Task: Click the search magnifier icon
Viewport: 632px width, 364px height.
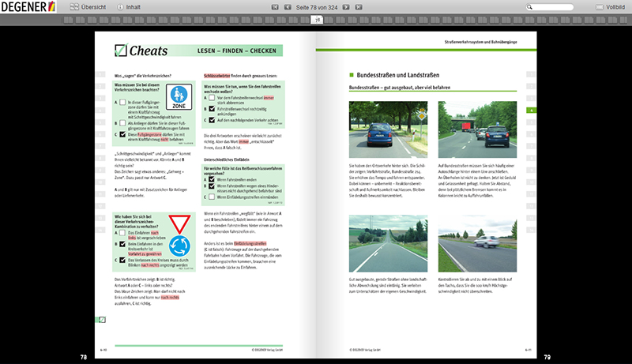Action: tap(529, 7)
